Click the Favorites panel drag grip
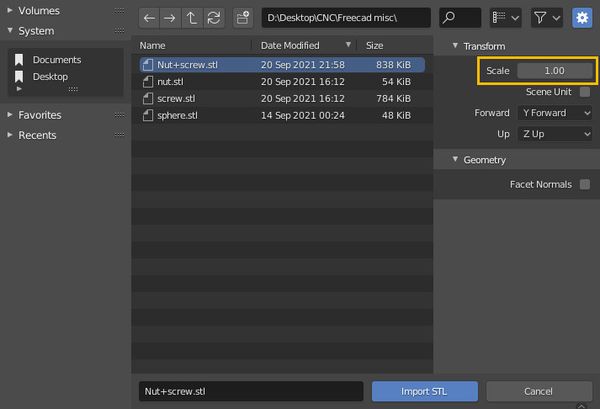This screenshot has height=409, width=600. click(119, 115)
